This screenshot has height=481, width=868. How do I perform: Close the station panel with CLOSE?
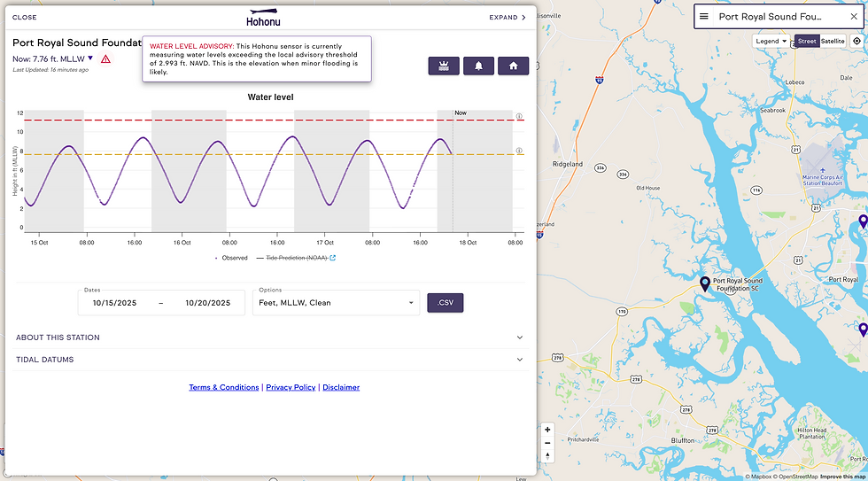[x=25, y=17]
